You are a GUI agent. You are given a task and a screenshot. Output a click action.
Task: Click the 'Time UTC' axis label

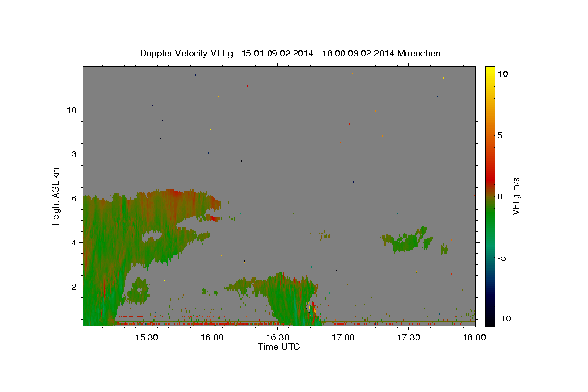(x=279, y=347)
